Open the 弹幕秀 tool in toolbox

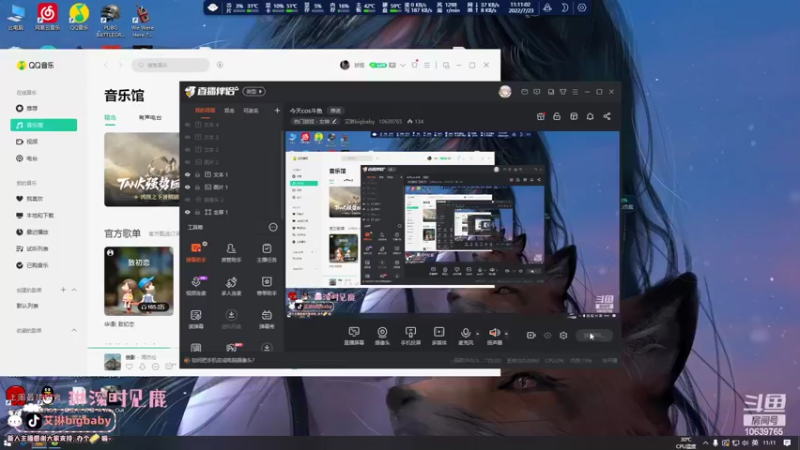pyautogui.click(x=266, y=319)
